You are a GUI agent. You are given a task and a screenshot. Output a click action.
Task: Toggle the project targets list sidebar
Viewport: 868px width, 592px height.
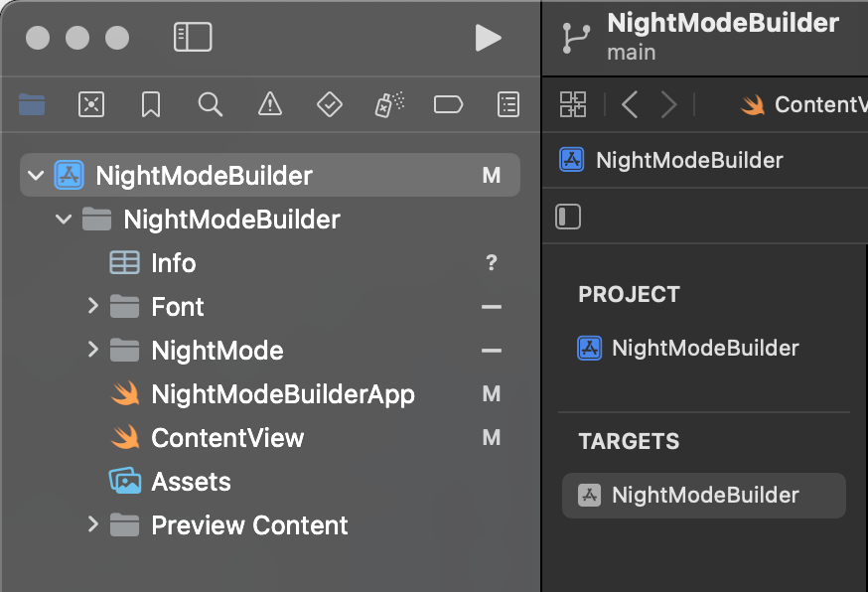[x=568, y=217]
